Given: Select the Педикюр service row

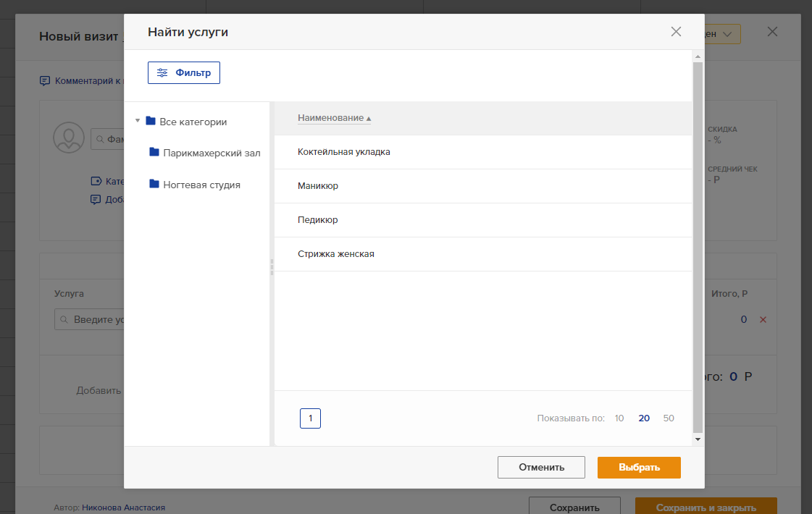Looking at the screenshot, I should click(482, 220).
